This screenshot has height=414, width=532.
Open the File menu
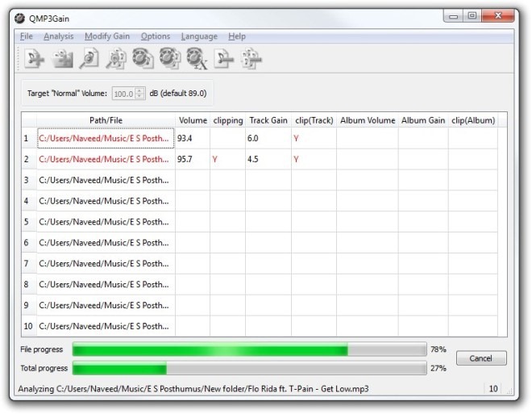[26, 36]
